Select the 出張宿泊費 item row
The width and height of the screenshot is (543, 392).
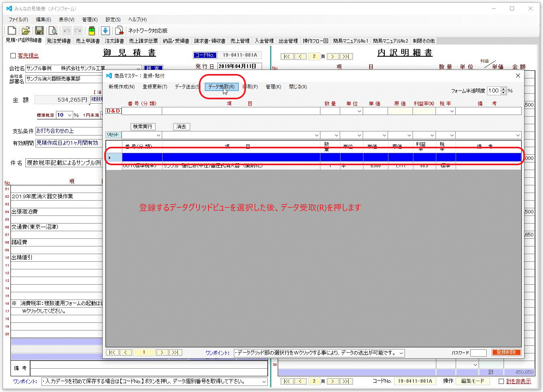point(56,211)
